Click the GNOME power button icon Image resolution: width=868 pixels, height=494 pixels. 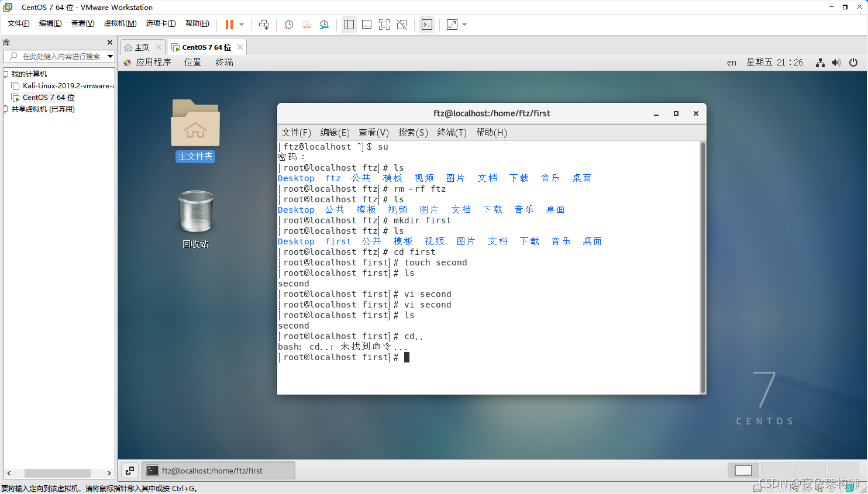[853, 63]
